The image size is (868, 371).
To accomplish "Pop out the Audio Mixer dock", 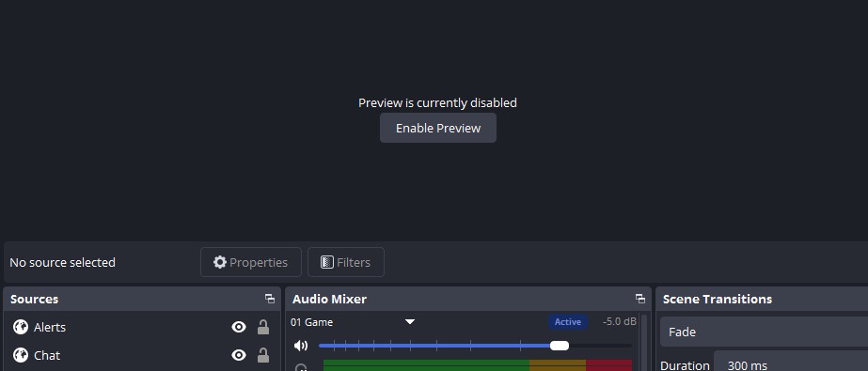I will tap(639, 299).
